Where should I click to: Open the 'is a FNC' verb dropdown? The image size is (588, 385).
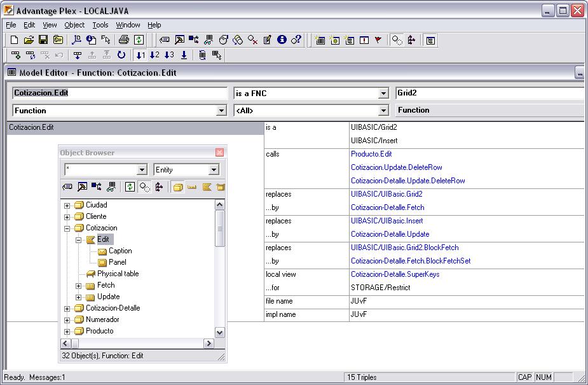tap(383, 94)
